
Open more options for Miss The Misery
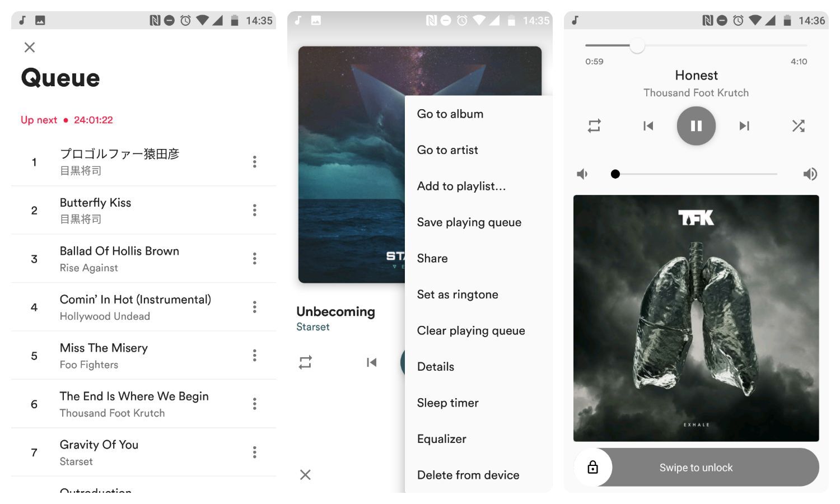coord(254,356)
